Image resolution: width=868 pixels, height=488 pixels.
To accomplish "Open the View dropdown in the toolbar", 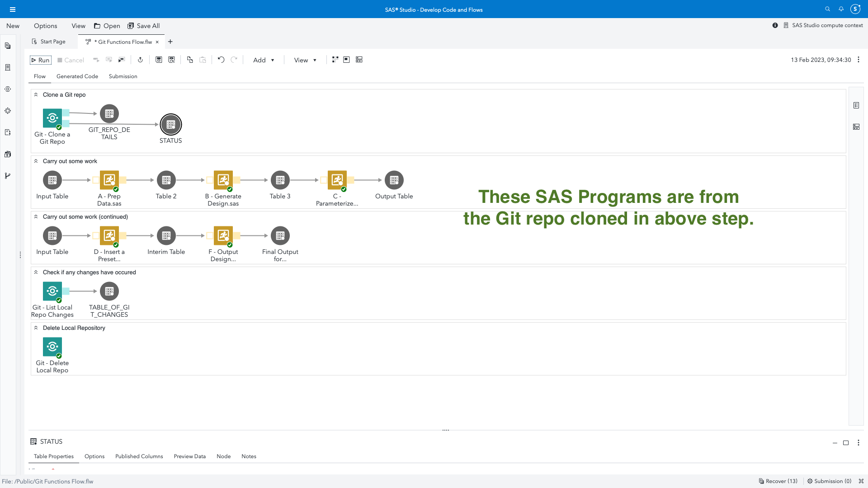I will click(305, 60).
